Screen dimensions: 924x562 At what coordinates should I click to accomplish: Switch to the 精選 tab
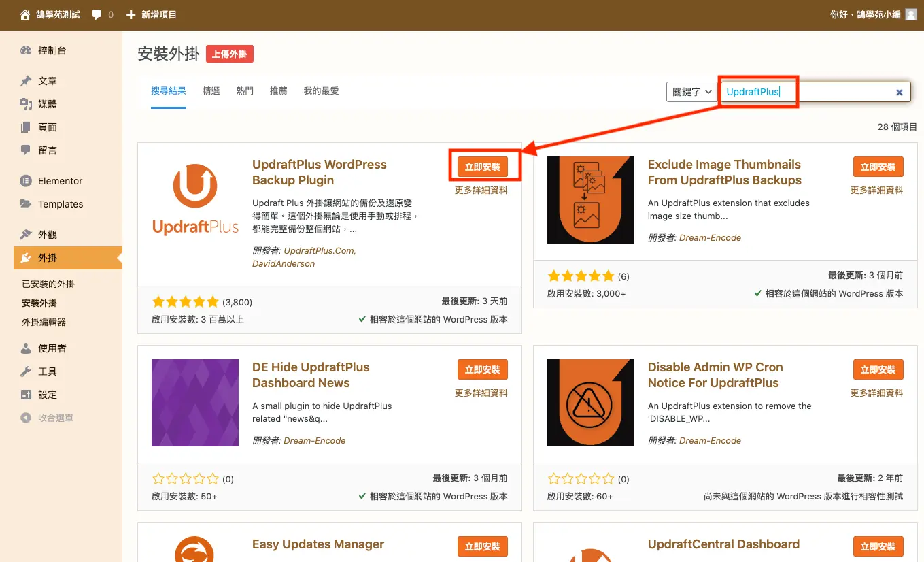click(211, 90)
